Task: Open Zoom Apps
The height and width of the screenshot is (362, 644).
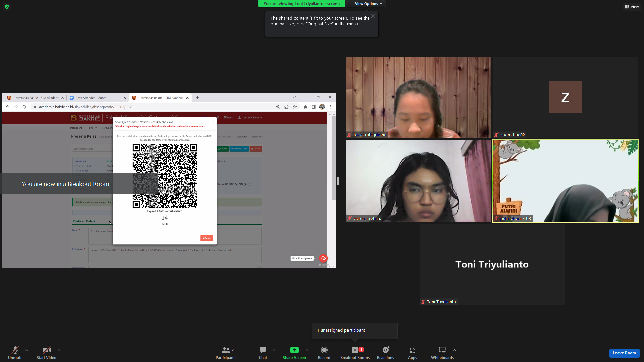Action: point(412,353)
